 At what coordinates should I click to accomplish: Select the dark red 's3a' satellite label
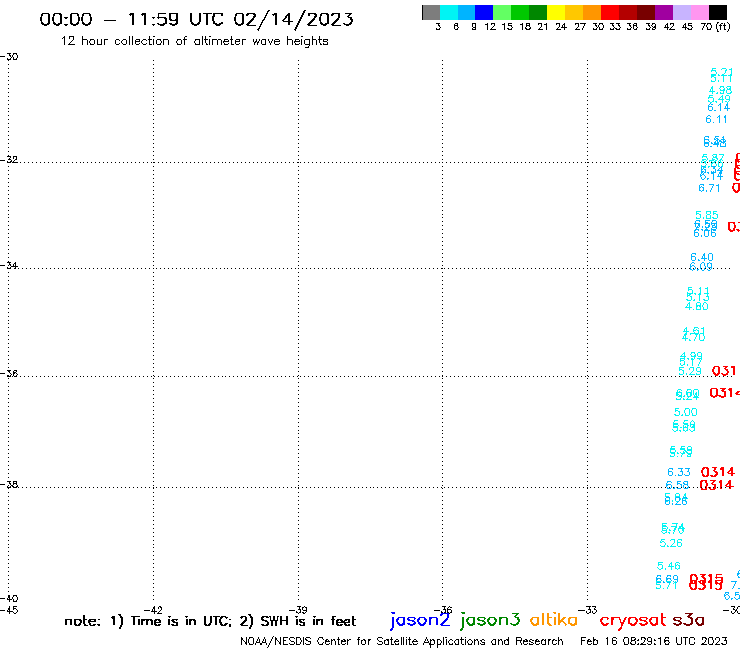coord(688,620)
